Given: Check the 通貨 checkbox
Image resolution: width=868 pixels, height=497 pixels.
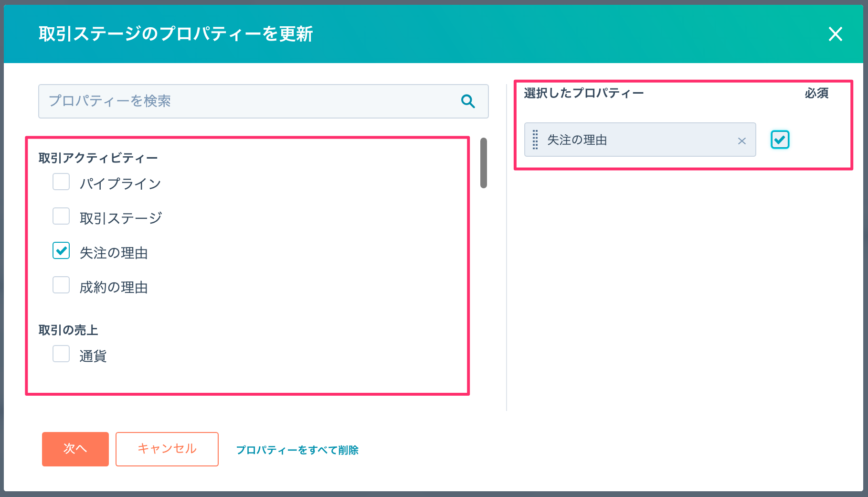Looking at the screenshot, I should coord(61,354).
